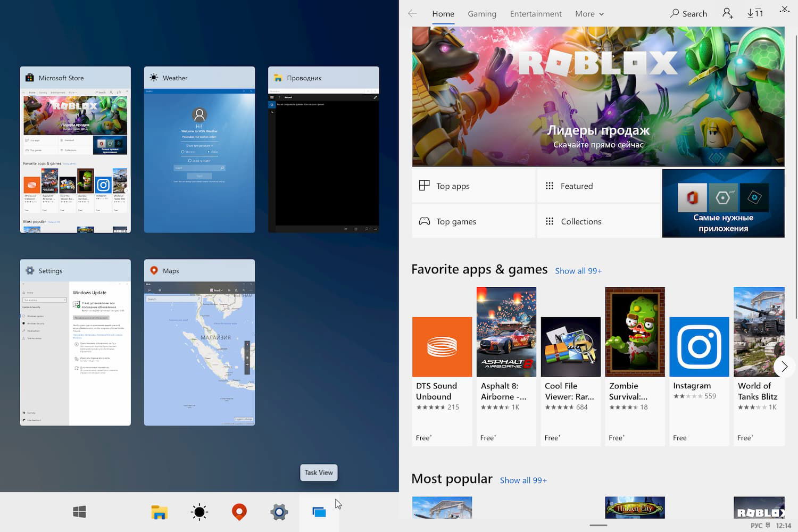798x532 pixels.
Task: Select the Settings window in Task View
Action: 75,342
